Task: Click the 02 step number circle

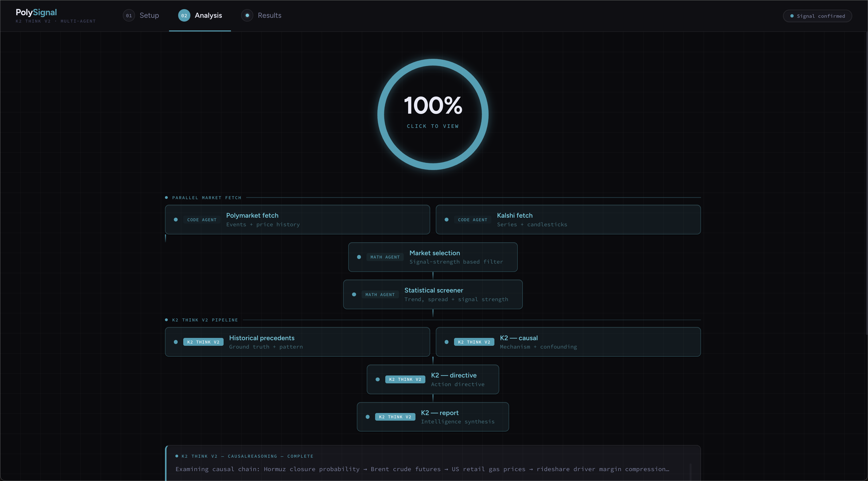Action: pyautogui.click(x=184, y=15)
